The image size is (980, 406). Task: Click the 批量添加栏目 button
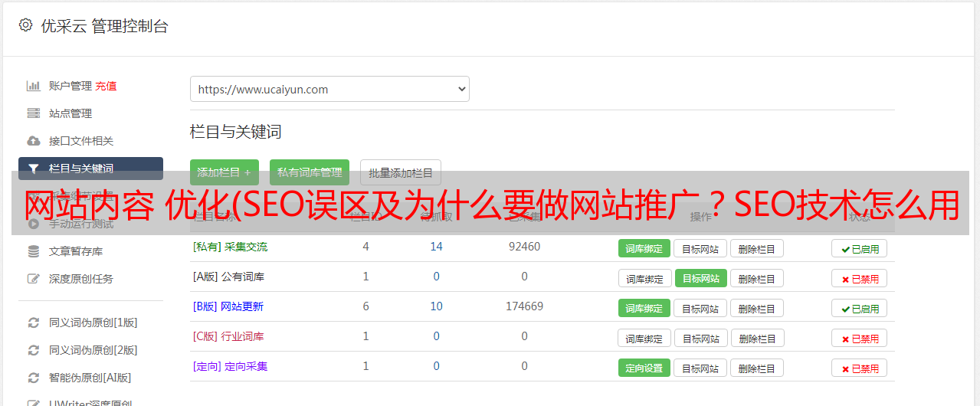click(401, 172)
